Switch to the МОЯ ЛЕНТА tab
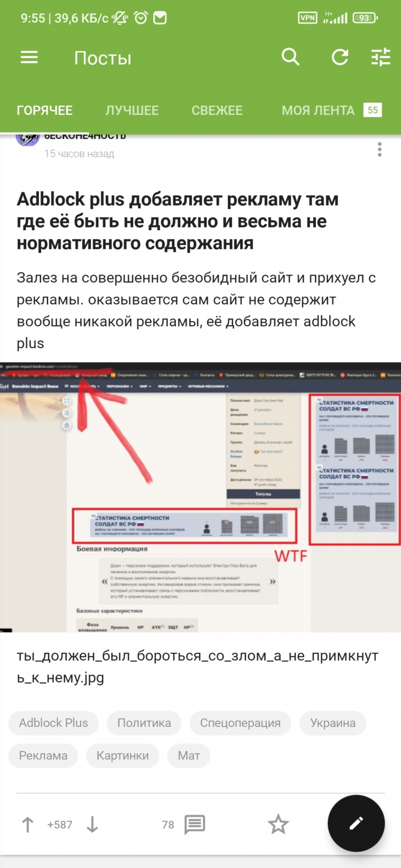Screen dimensions: 401x868 (x=318, y=111)
